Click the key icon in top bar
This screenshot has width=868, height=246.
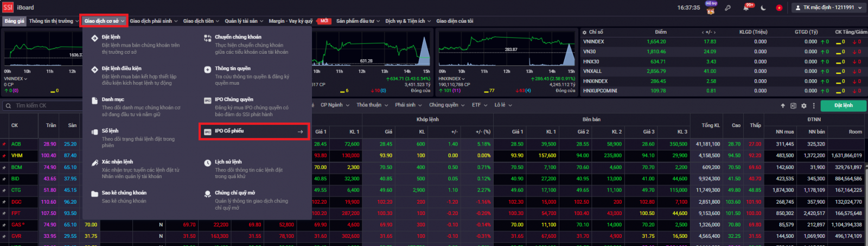728,8
